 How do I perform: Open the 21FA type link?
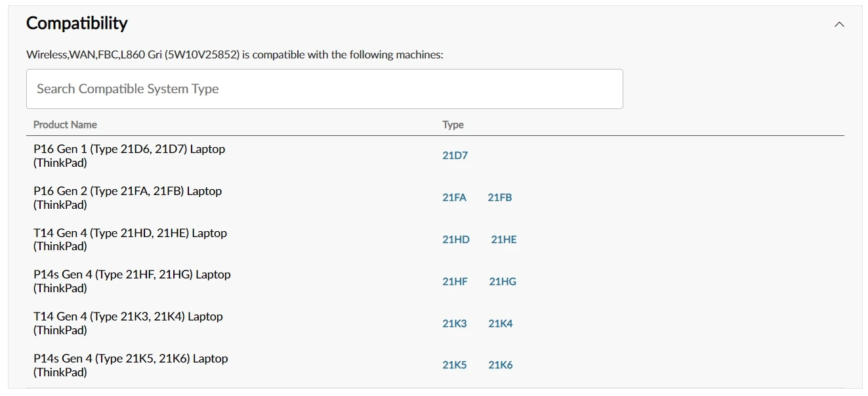[454, 198]
